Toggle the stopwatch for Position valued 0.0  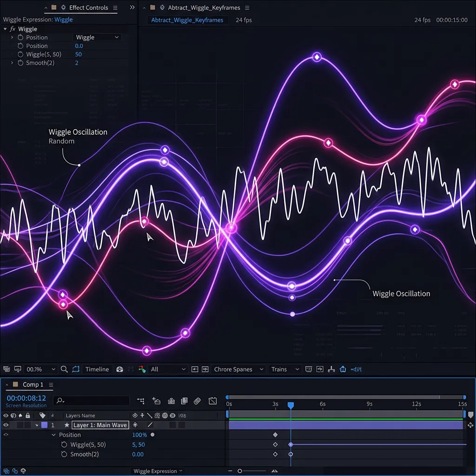click(20, 46)
